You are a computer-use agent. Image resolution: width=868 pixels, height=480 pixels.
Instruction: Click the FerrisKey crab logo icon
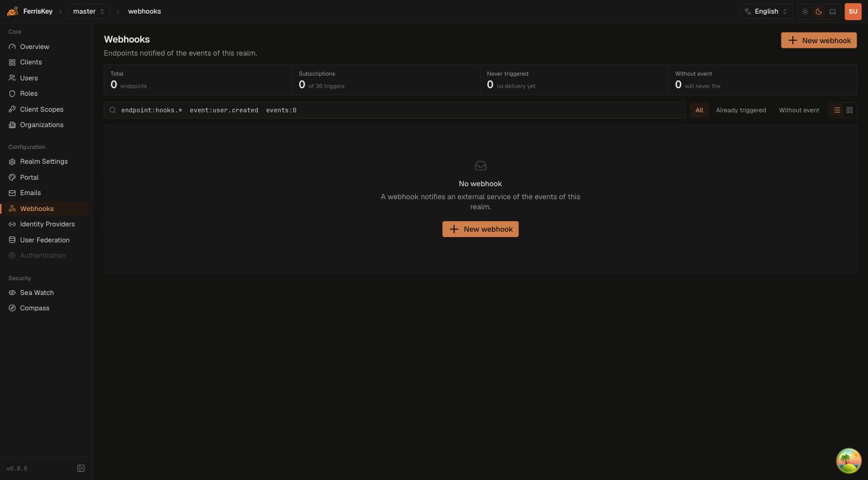(x=12, y=11)
